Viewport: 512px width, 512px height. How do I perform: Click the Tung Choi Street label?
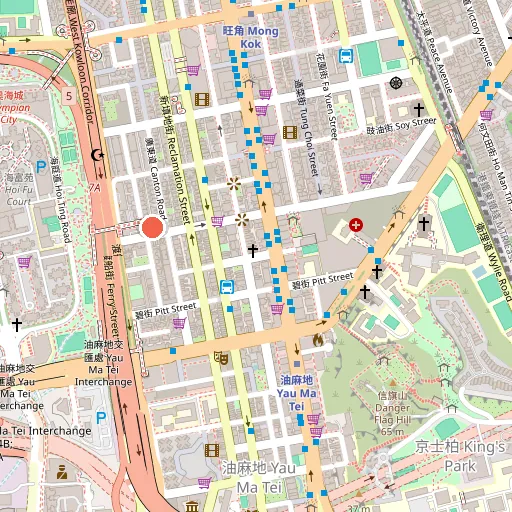point(305,128)
